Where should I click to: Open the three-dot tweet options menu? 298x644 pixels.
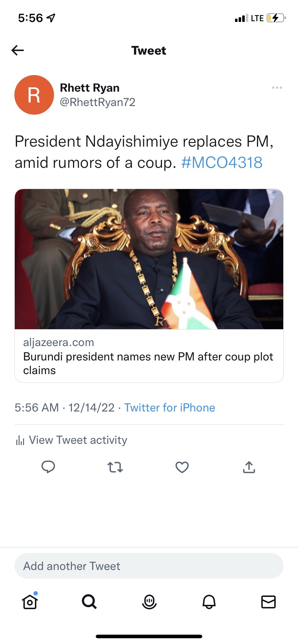click(277, 88)
